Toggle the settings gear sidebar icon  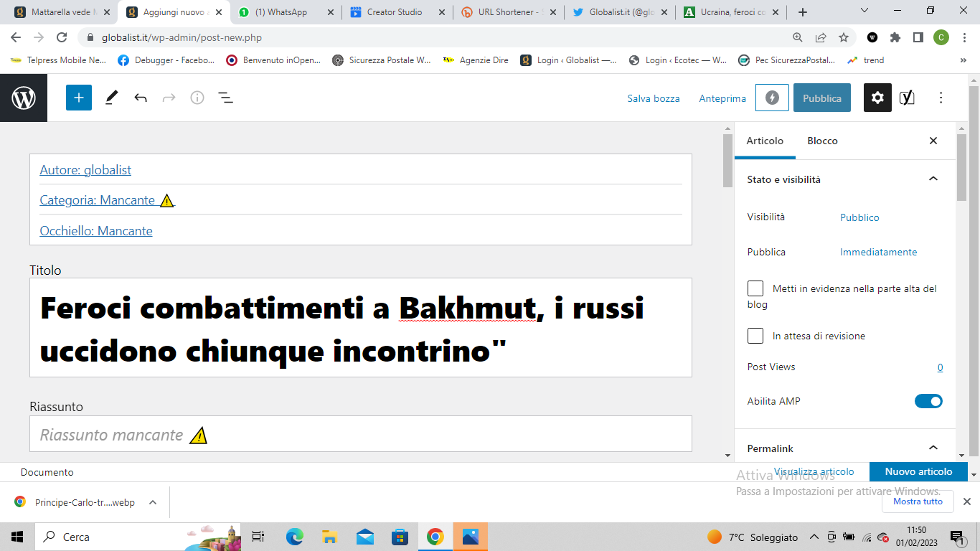[x=877, y=98]
